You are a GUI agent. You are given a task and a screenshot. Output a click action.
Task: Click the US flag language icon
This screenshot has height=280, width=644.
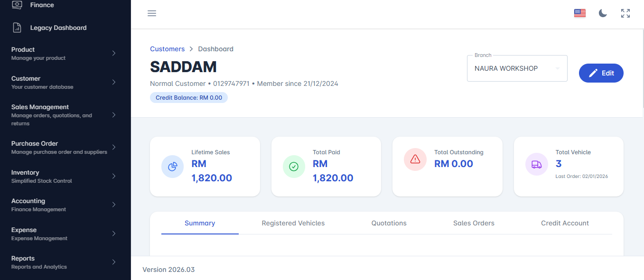(579, 13)
